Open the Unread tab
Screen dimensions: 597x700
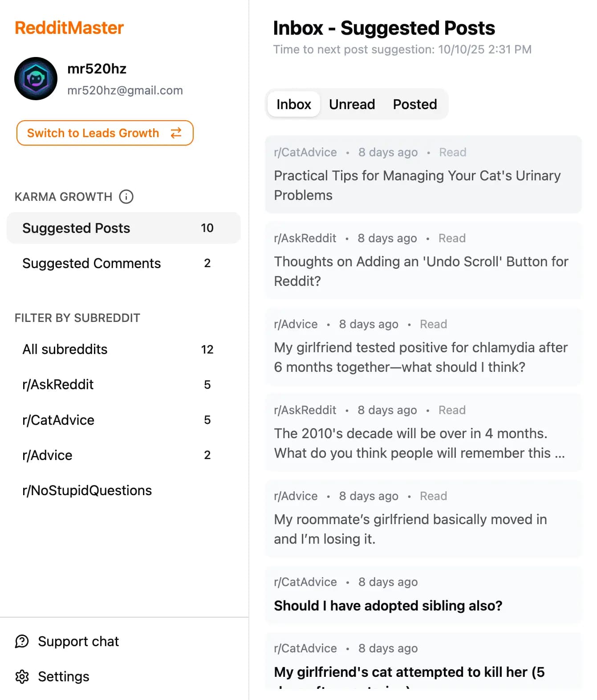click(352, 104)
